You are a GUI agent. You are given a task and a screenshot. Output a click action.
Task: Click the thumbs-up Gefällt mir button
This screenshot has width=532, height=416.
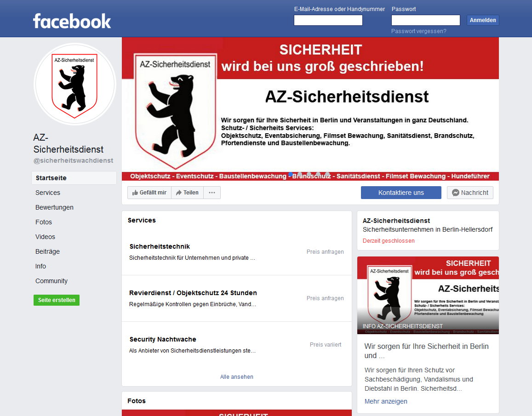coord(149,193)
